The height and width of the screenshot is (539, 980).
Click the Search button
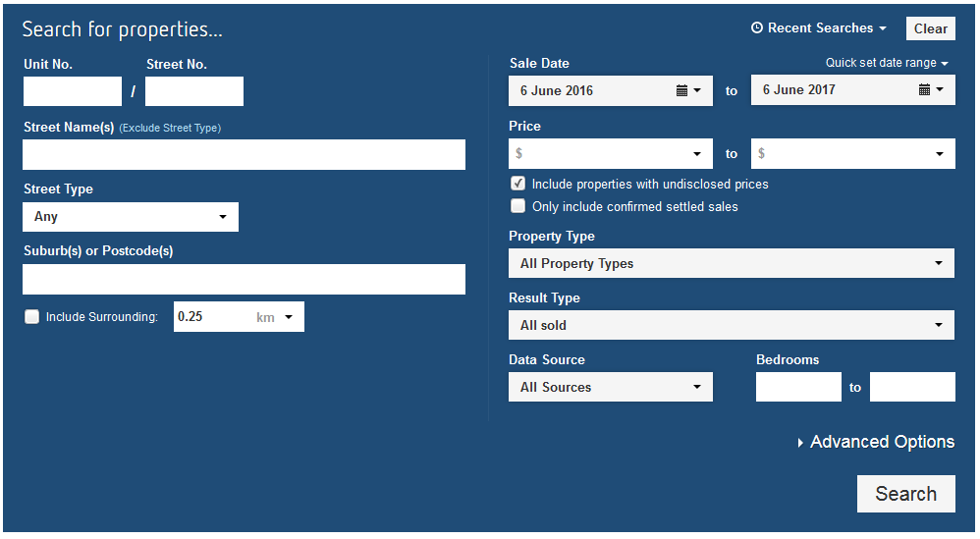(x=905, y=494)
